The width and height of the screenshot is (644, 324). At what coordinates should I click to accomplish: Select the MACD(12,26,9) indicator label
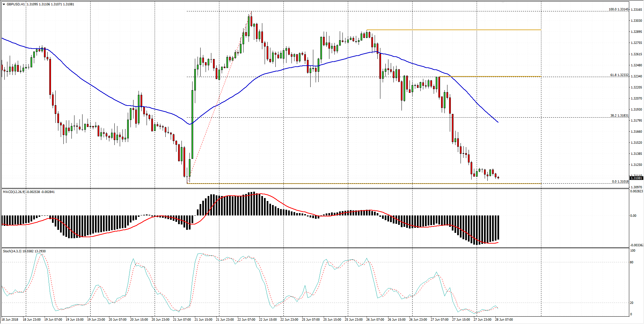click(x=14, y=192)
